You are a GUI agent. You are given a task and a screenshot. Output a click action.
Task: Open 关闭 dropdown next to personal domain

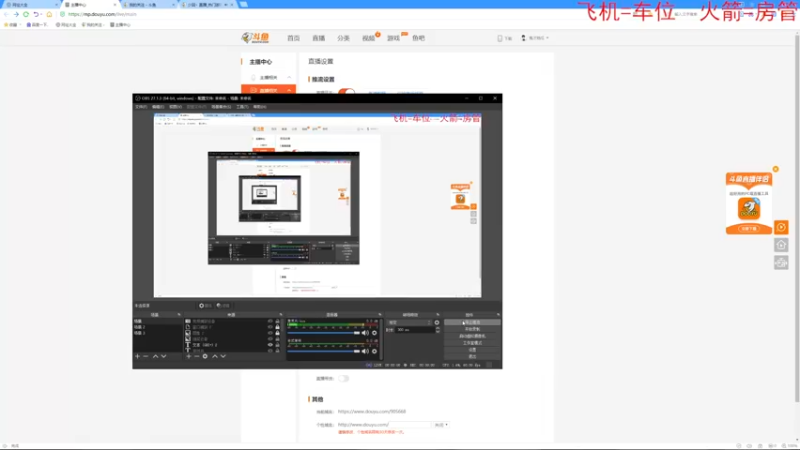point(441,424)
